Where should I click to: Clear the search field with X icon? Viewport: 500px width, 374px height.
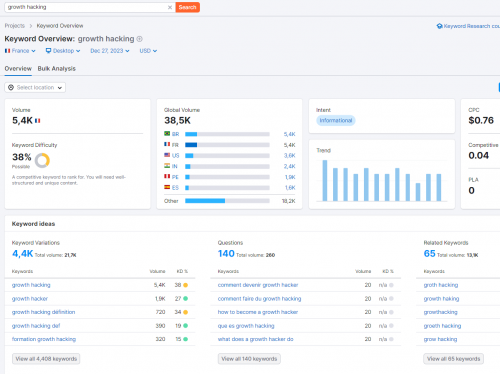pyautogui.click(x=170, y=7)
